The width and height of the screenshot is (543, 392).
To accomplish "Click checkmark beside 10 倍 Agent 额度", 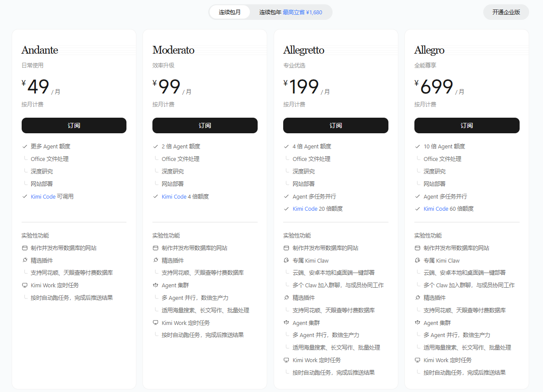I will (x=417, y=147).
